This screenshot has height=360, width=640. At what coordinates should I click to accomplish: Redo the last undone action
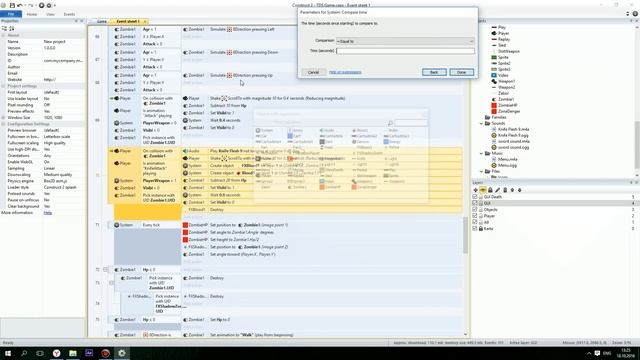31,5
